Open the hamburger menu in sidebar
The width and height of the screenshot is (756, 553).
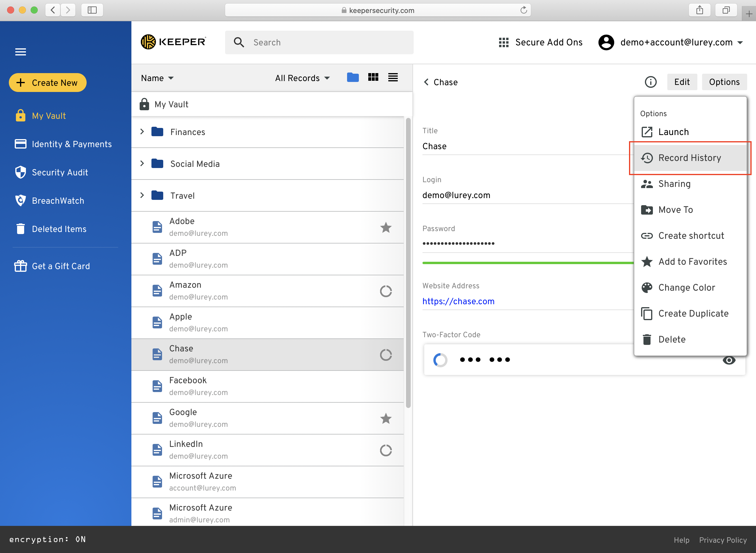coord(20,52)
